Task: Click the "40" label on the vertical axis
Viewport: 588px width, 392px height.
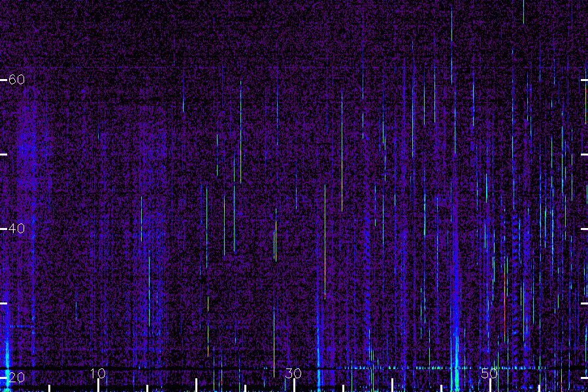Action: pos(16,228)
